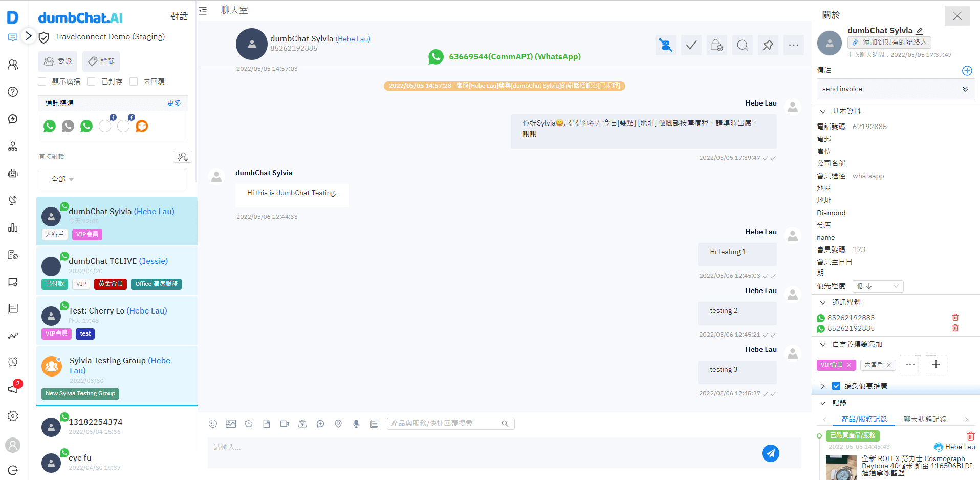
Task: Open the dumbChat TCLIVE (Jessie) conversation
Action: pos(117,271)
